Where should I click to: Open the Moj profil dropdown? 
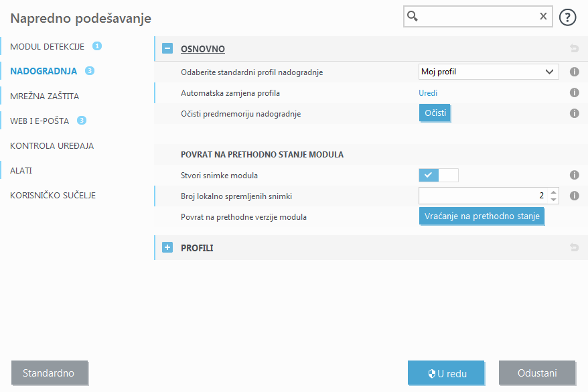(488, 72)
